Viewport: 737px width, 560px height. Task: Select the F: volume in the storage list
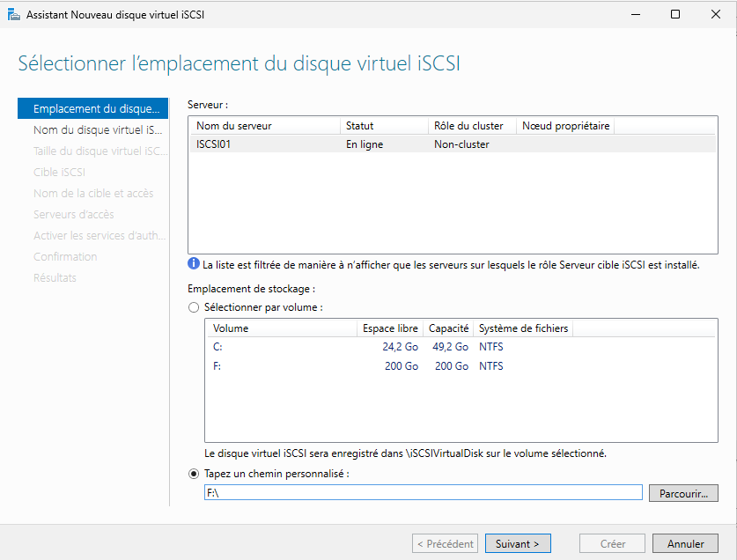264,365
